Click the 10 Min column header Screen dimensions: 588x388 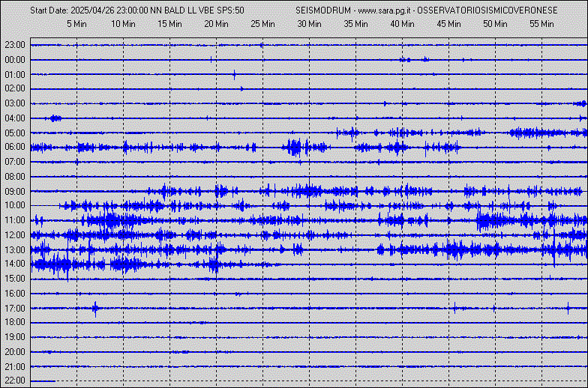click(123, 24)
